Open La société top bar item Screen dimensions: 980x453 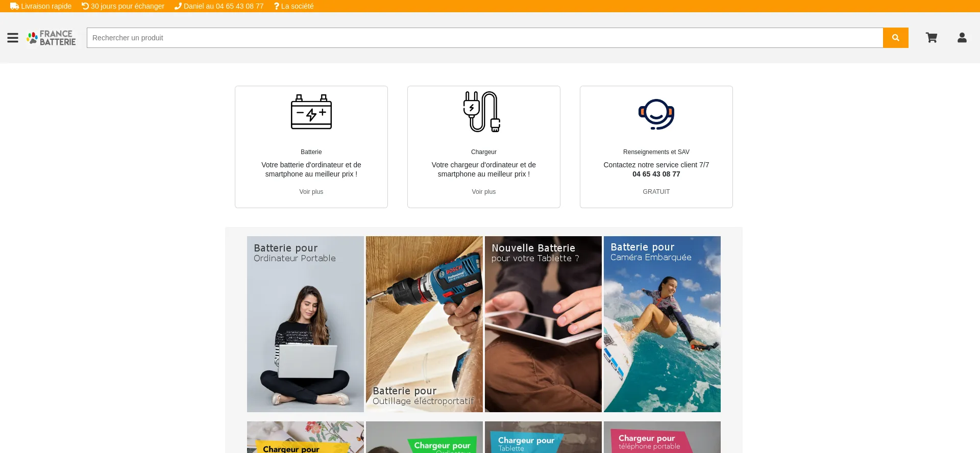click(x=294, y=6)
